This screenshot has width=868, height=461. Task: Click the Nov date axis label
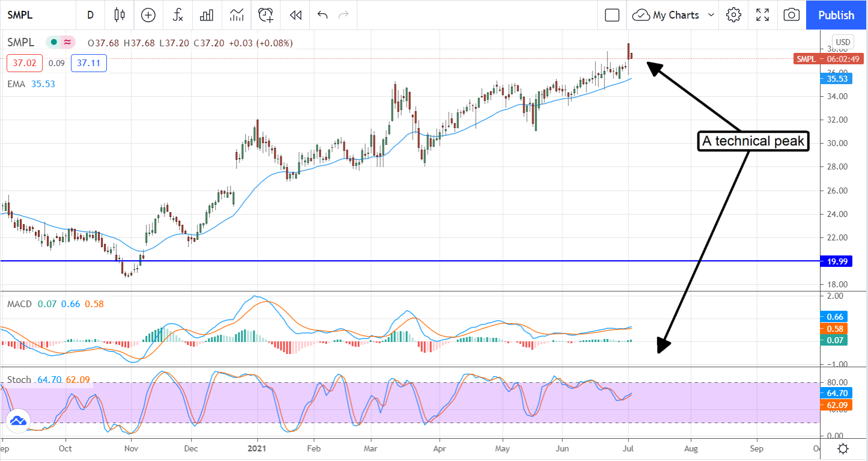[130, 448]
